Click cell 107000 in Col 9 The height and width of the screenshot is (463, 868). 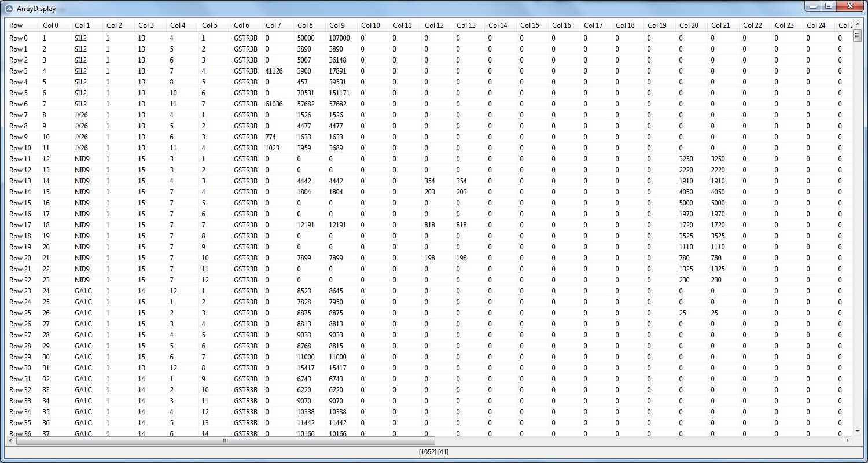tap(340, 38)
